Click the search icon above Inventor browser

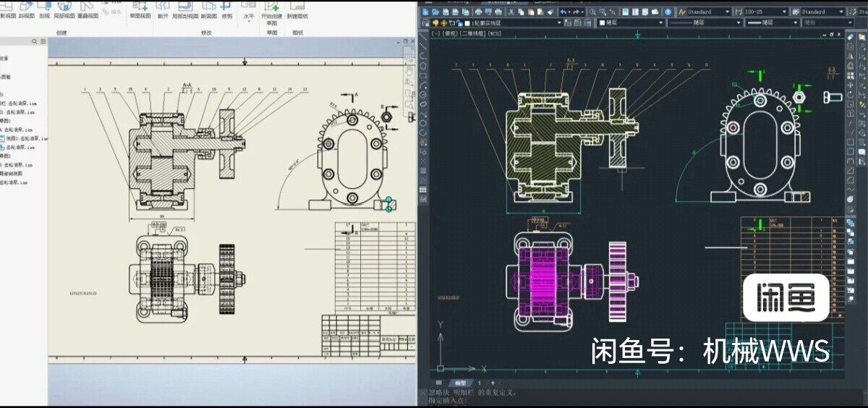tap(34, 41)
